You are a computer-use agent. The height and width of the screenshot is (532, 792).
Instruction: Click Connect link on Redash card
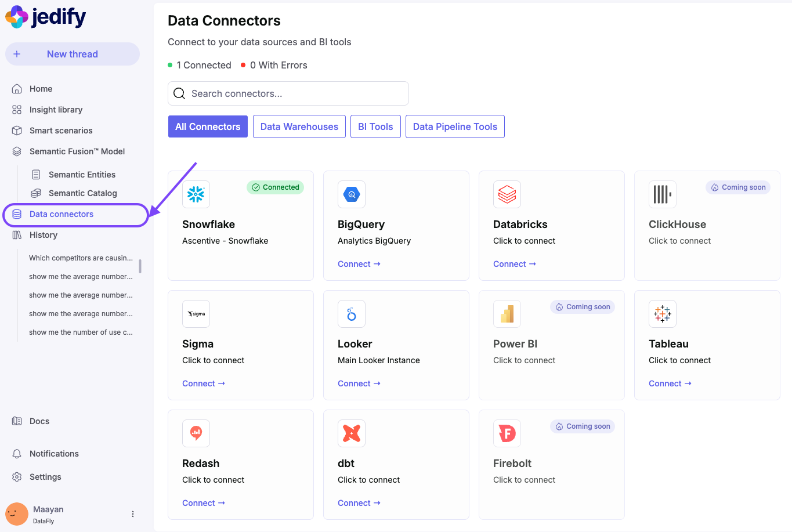click(x=204, y=503)
